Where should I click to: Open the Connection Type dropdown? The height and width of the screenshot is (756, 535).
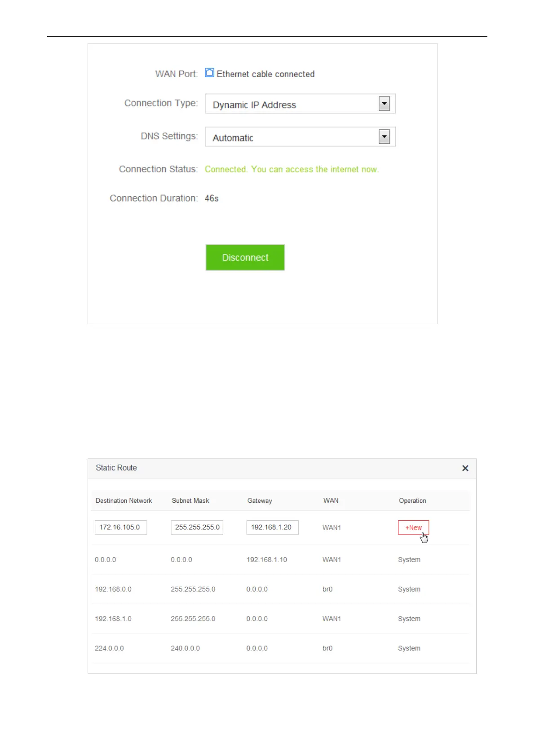(x=300, y=104)
